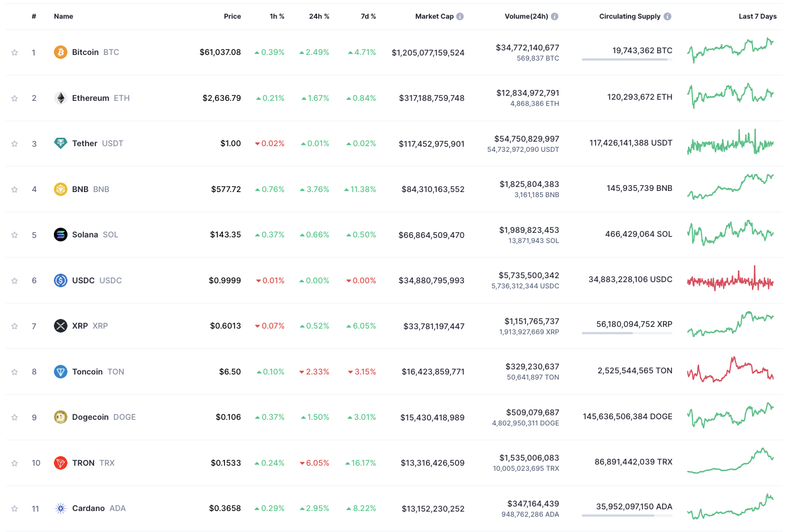Star XRP to add to watchlist

[x=15, y=326]
